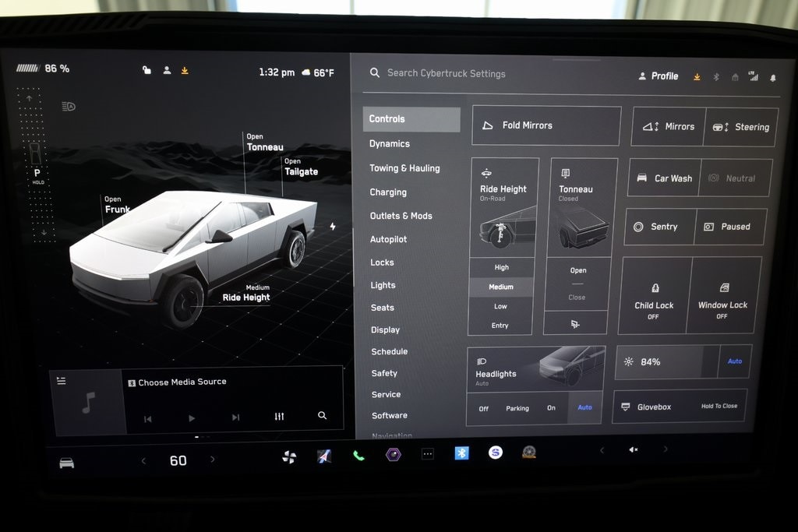Open the all apps three-dot icon
This screenshot has width=798, height=532.
pos(427,454)
